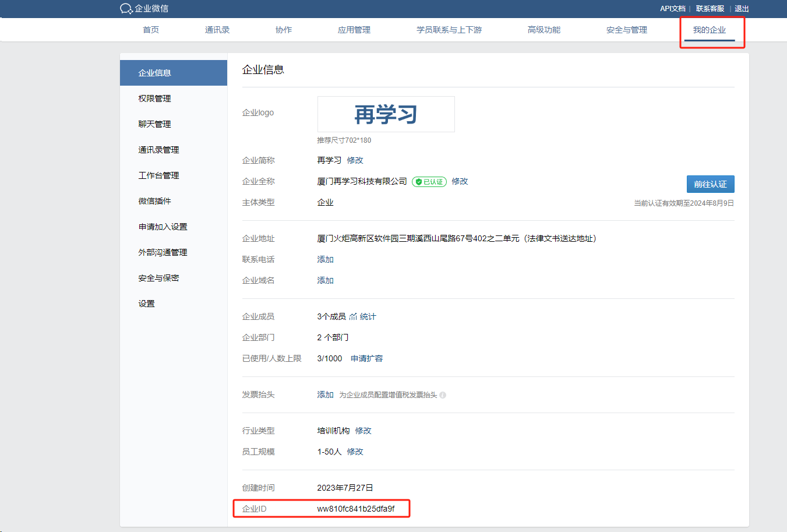Click 修改 next to 1-50人
This screenshot has height=532, width=787.
point(355,452)
